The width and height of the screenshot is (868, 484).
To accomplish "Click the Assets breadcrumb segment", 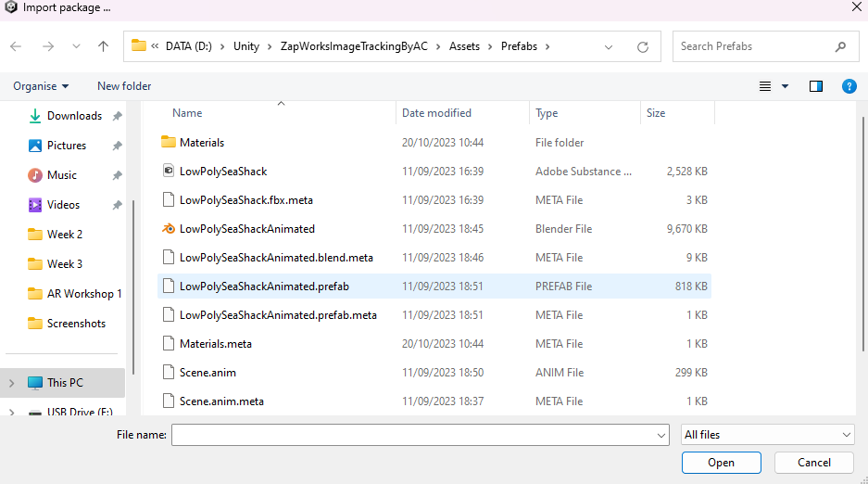I will (464, 46).
